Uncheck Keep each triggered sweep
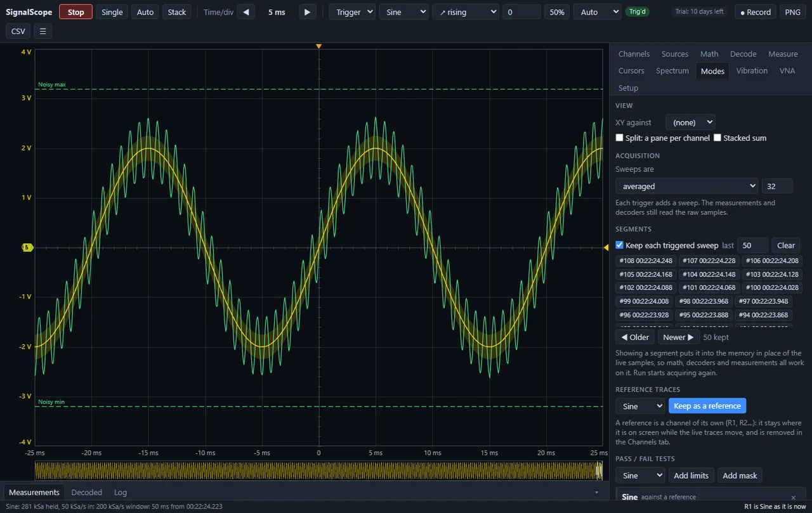The width and height of the screenshot is (812, 513). click(620, 245)
